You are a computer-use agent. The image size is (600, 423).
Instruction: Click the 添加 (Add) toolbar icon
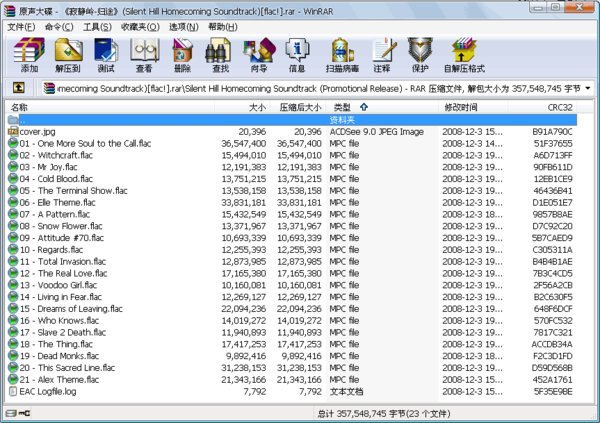click(x=29, y=55)
